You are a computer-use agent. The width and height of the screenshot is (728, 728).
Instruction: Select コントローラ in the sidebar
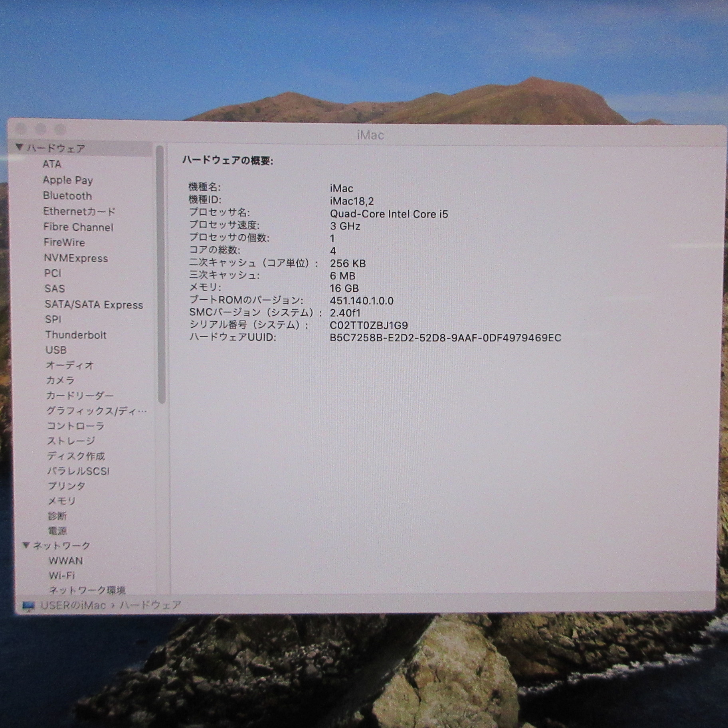75,426
